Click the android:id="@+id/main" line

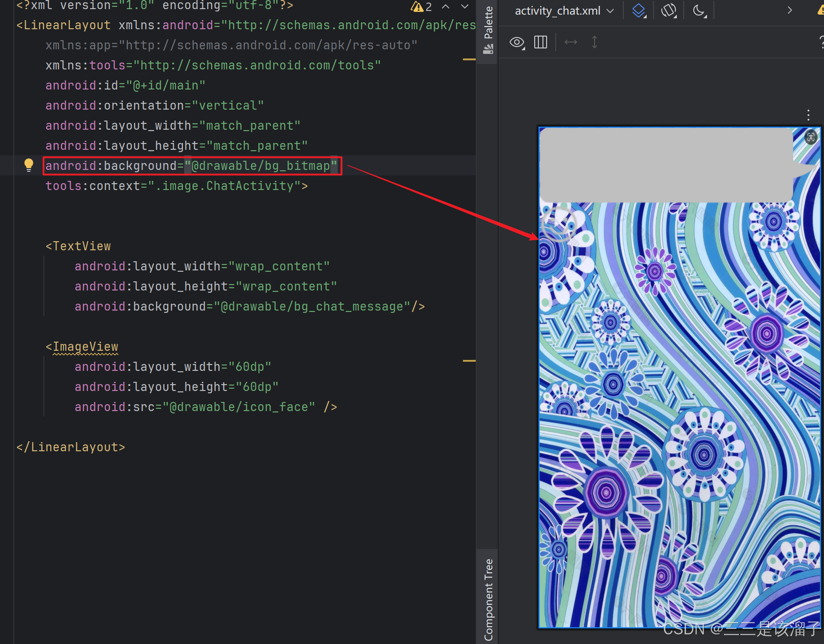click(x=125, y=85)
